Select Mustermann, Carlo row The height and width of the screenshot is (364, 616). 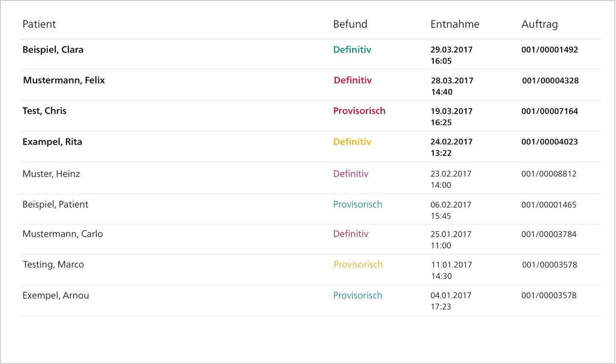click(310, 240)
